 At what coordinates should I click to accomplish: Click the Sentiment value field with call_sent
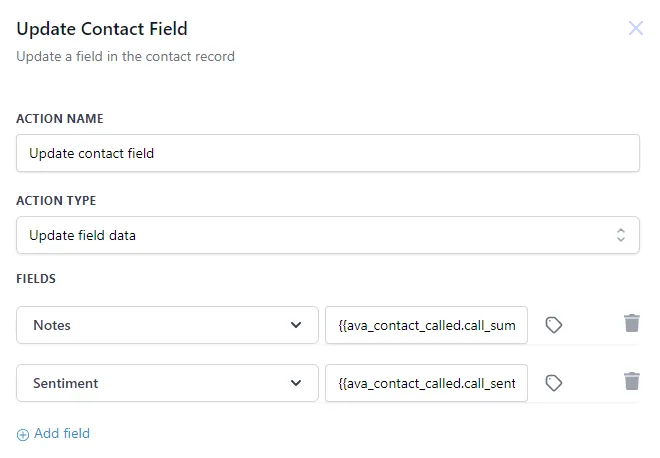tap(426, 383)
